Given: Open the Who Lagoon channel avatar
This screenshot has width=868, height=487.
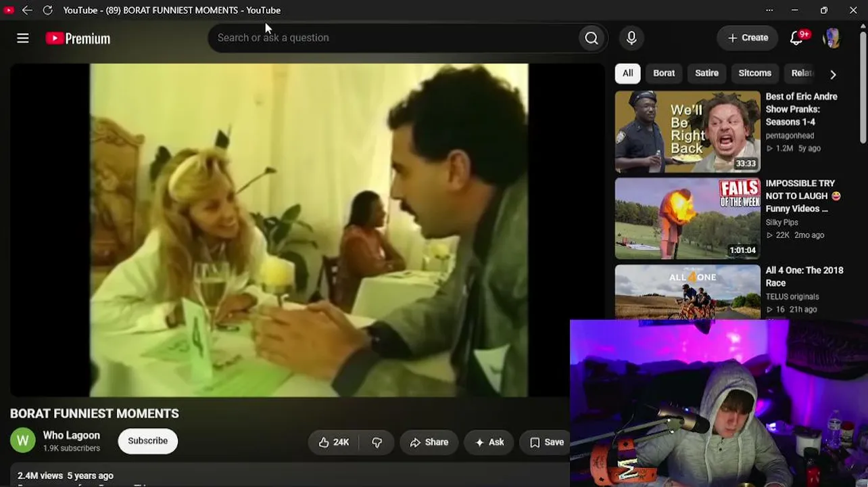Looking at the screenshot, I should pyautogui.click(x=22, y=441).
